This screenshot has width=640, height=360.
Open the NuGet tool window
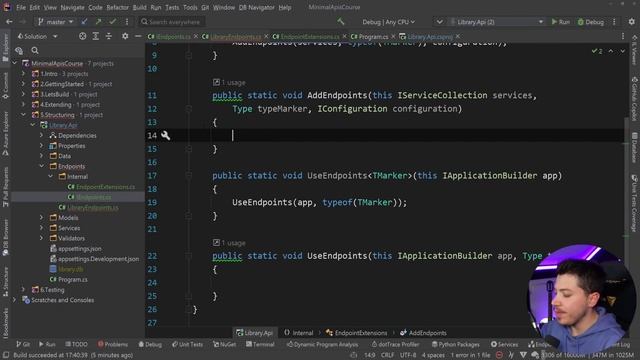[x=224, y=344]
